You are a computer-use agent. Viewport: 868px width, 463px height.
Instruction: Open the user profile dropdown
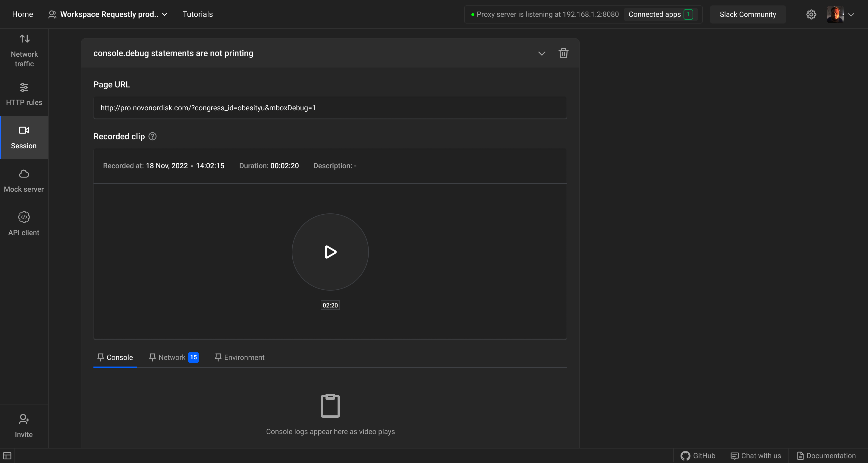pos(840,14)
